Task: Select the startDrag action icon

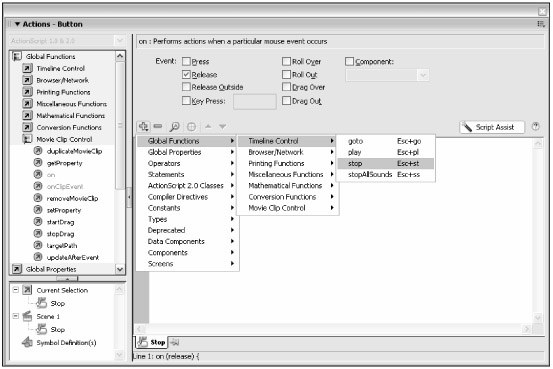Action: (38, 222)
